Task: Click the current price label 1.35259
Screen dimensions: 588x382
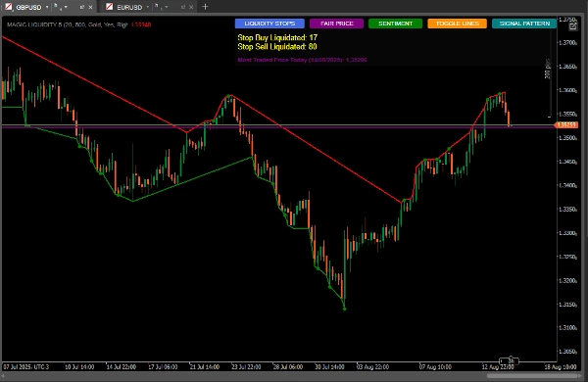Action: [566, 124]
